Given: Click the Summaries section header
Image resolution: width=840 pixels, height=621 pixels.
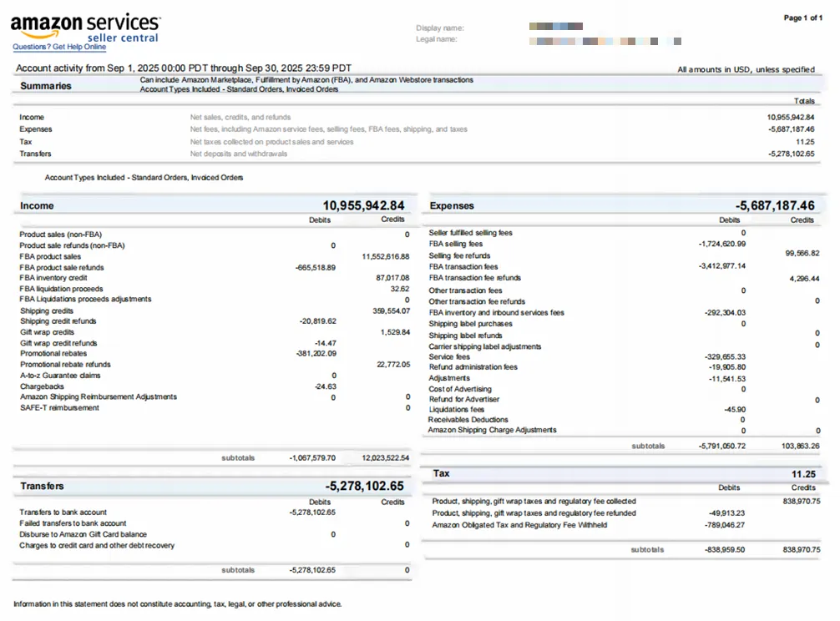Looking at the screenshot, I should click(46, 86).
